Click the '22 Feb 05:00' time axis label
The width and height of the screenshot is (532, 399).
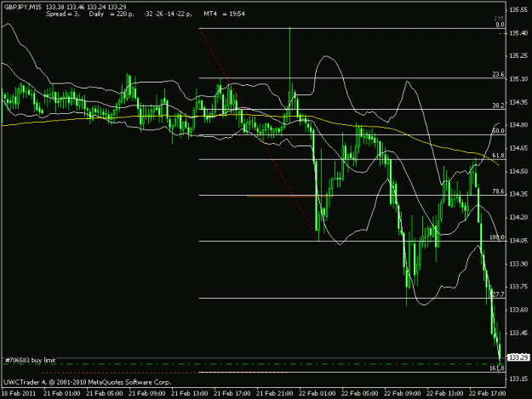tap(360, 394)
